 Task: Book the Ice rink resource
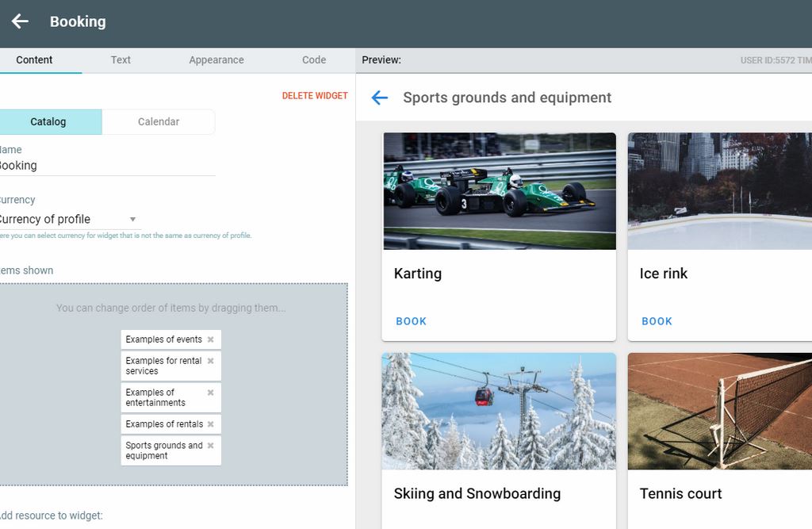tap(657, 321)
